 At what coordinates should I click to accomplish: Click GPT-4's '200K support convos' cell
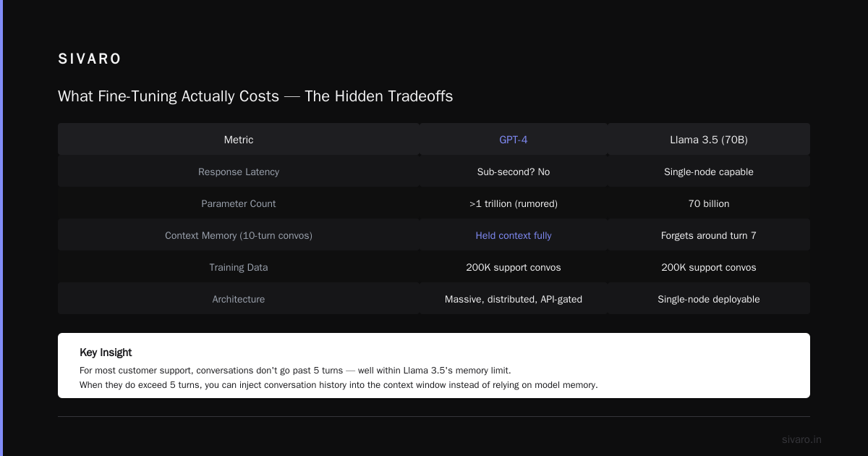click(x=514, y=267)
